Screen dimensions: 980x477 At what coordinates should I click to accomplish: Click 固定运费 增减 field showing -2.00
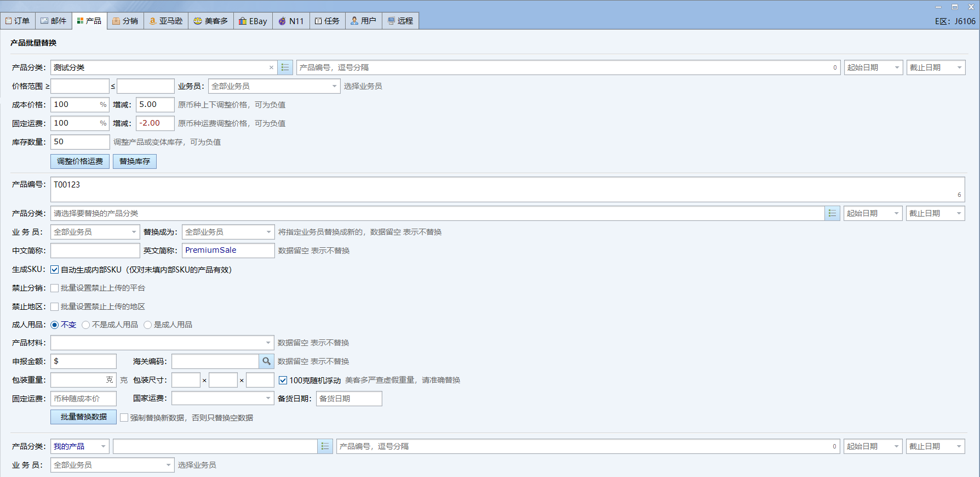pos(155,123)
